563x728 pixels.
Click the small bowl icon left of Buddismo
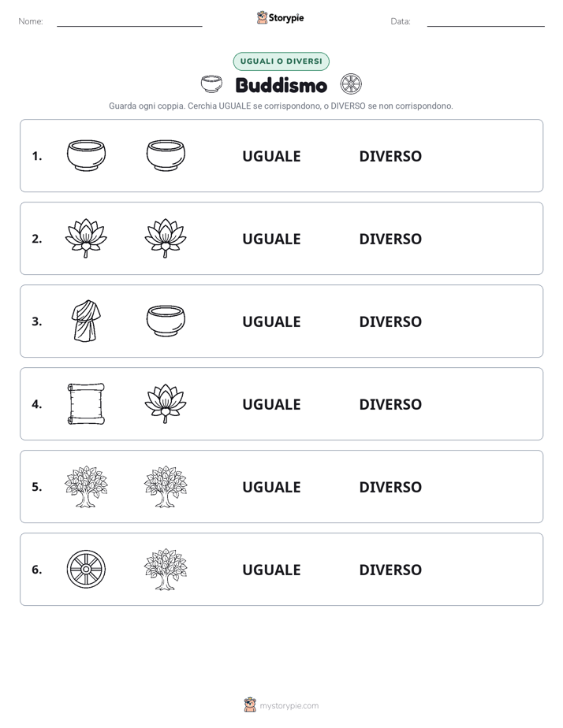point(211,84)
